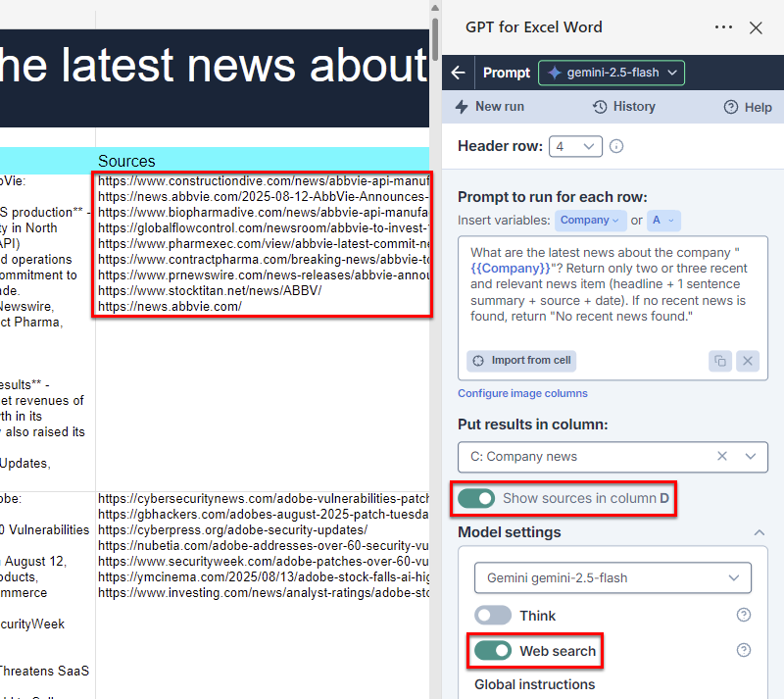Open the gemini-2.5-flash model selector at top

tap(611, 73)
